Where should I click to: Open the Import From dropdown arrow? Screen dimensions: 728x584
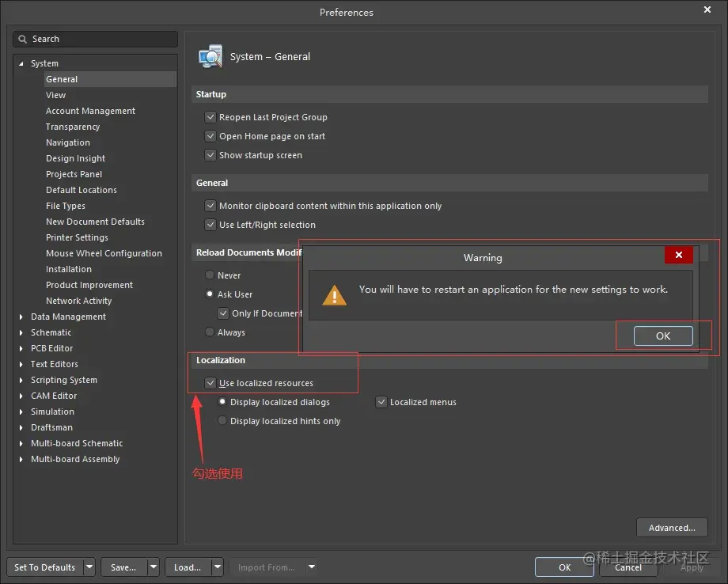tap(312, 567)
